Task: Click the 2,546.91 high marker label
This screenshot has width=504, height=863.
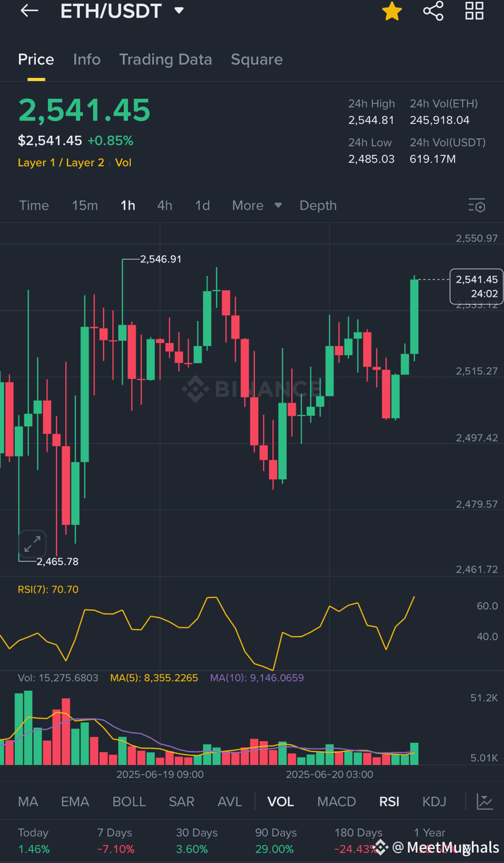Action: coord(161,259)
